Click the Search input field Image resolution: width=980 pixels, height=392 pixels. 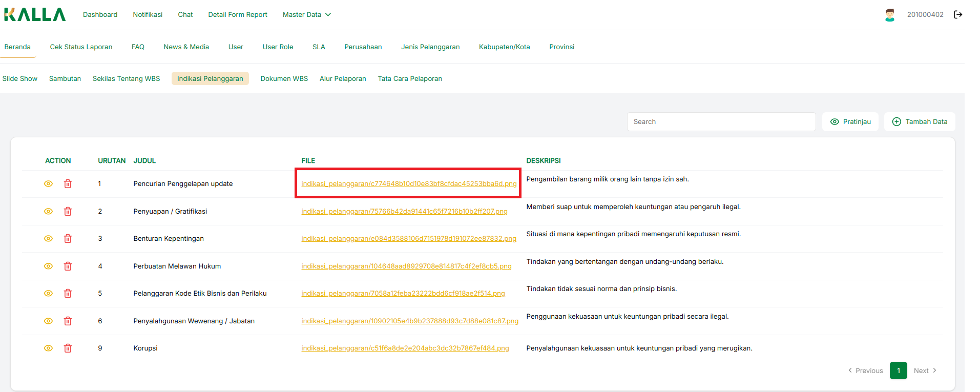[721, 121]
